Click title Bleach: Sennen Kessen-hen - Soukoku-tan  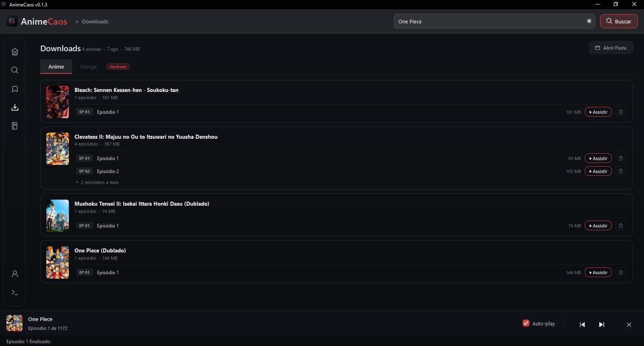pyautogui.click(x=126, y=90)
